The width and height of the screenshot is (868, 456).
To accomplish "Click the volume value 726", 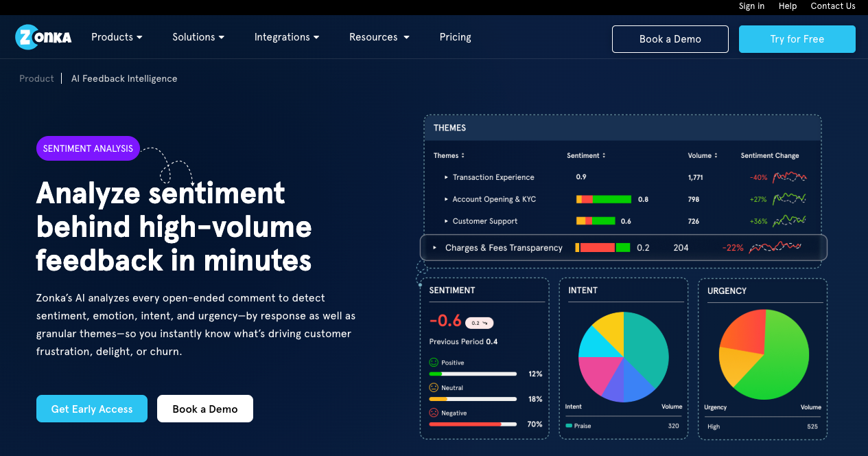I will pyautogui.click(x=694, y=221).
